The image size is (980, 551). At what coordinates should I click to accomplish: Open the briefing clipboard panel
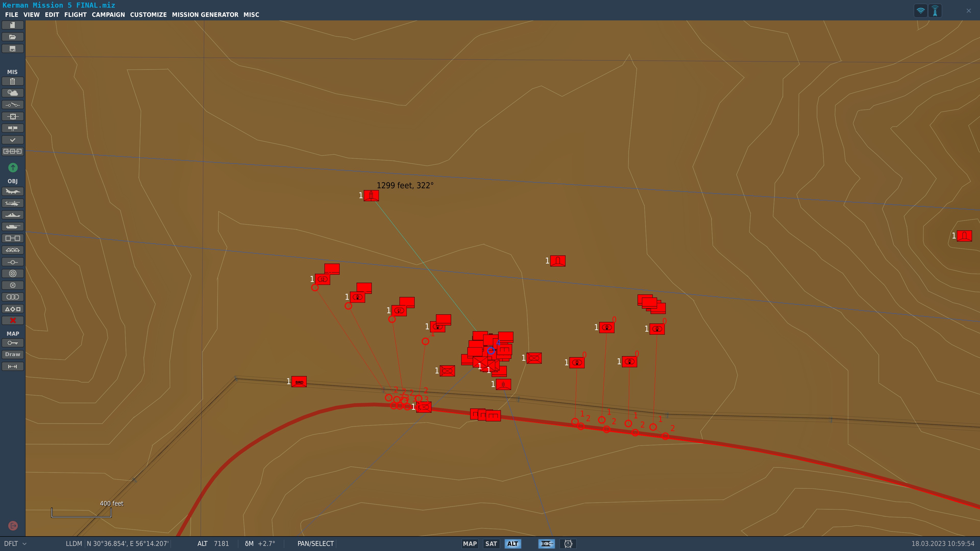[x=13, y=81]
